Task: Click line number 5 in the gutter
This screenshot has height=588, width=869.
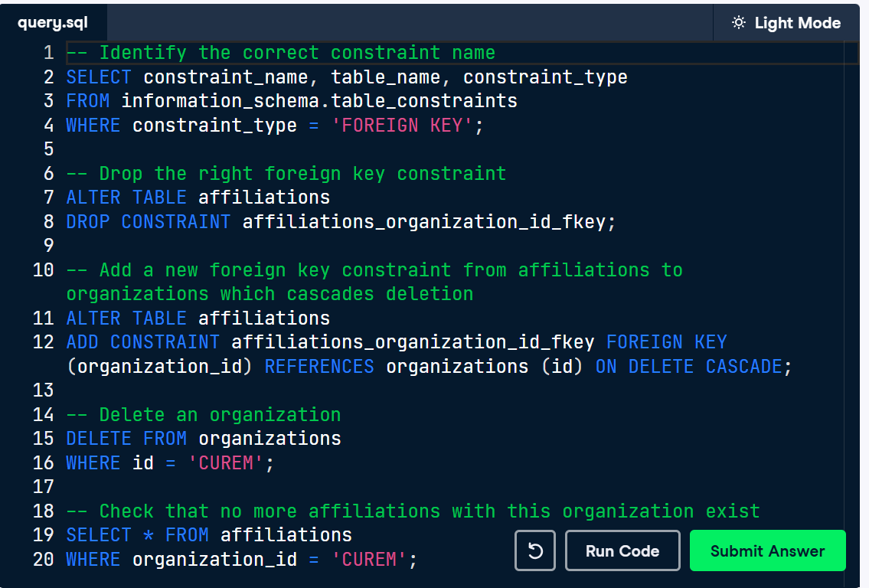Action: 49,149
